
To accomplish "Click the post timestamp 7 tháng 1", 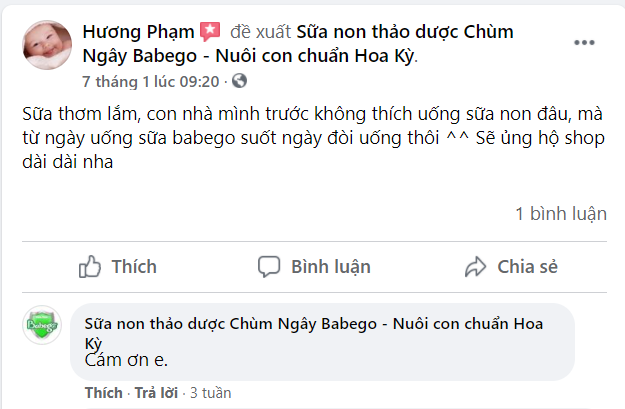I will (x=152, y=81).
